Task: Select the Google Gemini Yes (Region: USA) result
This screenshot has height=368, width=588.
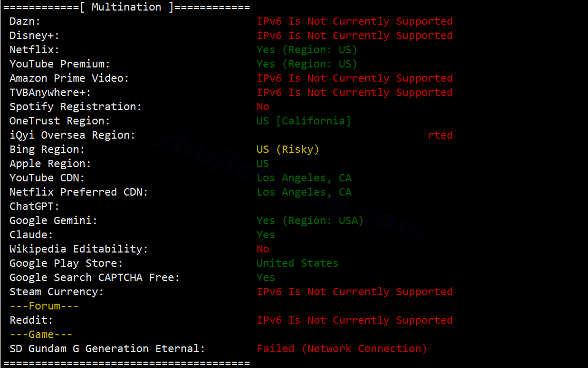Action: pos(310,221)
